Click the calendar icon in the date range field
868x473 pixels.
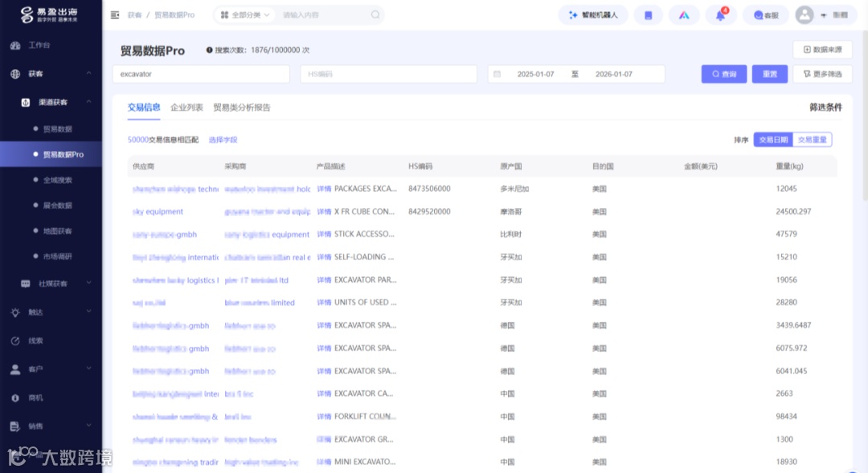pos(497,74)
